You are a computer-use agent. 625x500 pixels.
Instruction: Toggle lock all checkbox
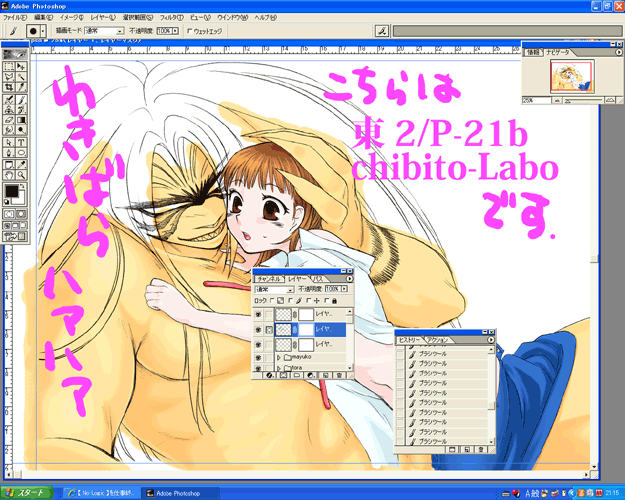tap(327, 301)
